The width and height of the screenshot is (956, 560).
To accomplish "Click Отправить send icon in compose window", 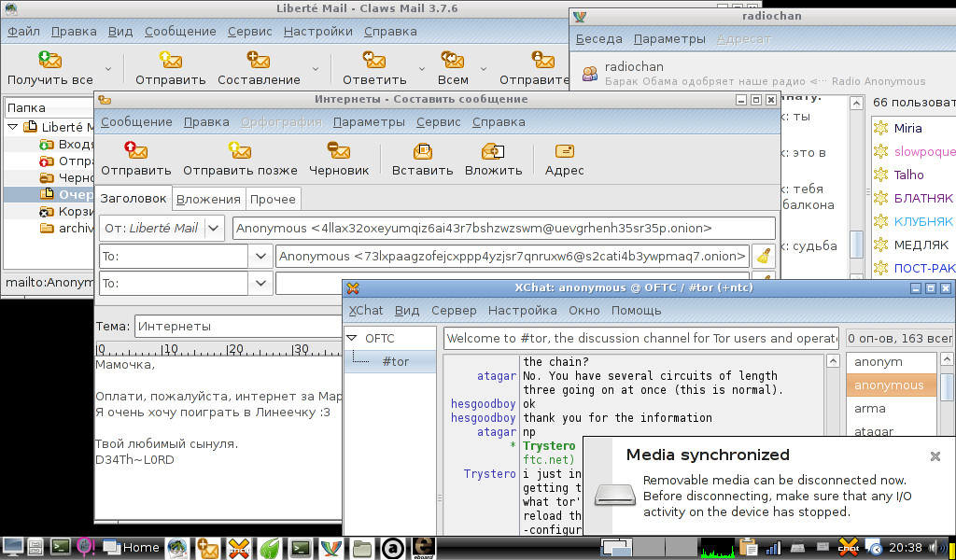I will [136, 150].
